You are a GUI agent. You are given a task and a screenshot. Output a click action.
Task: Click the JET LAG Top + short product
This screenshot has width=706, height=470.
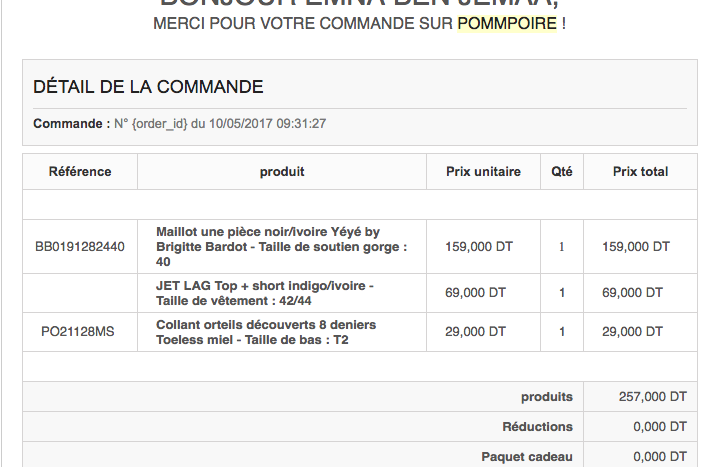[265, 293]
